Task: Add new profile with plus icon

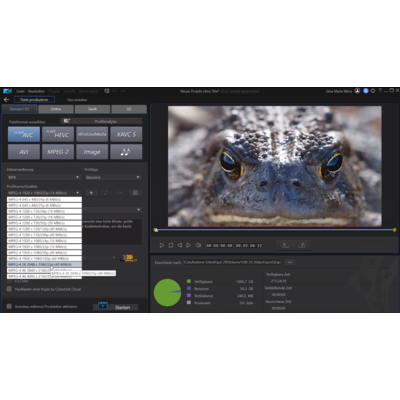Action: click(x=91, y=193)
